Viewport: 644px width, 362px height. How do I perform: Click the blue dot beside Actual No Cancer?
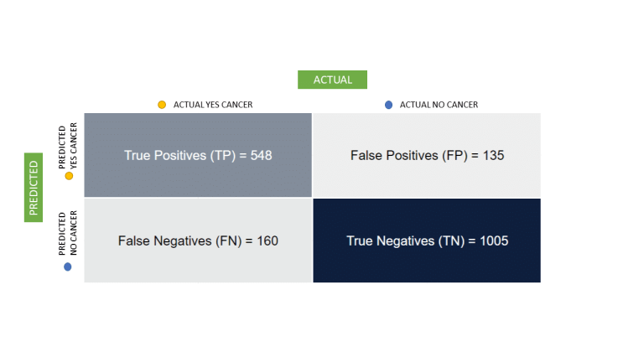tap(388, 105)
